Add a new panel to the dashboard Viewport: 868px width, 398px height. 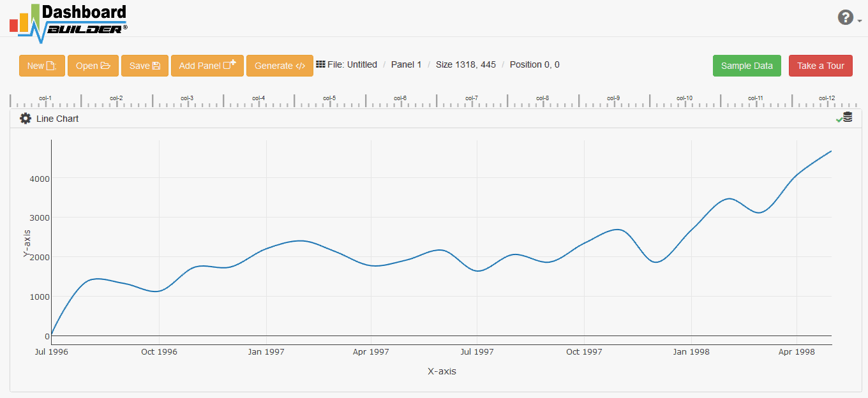207,66
